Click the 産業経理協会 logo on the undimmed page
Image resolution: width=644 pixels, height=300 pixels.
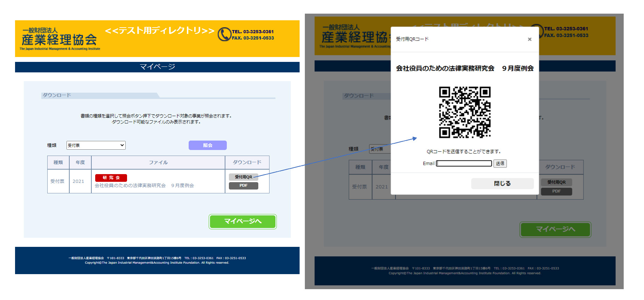[x=59, y=39]
